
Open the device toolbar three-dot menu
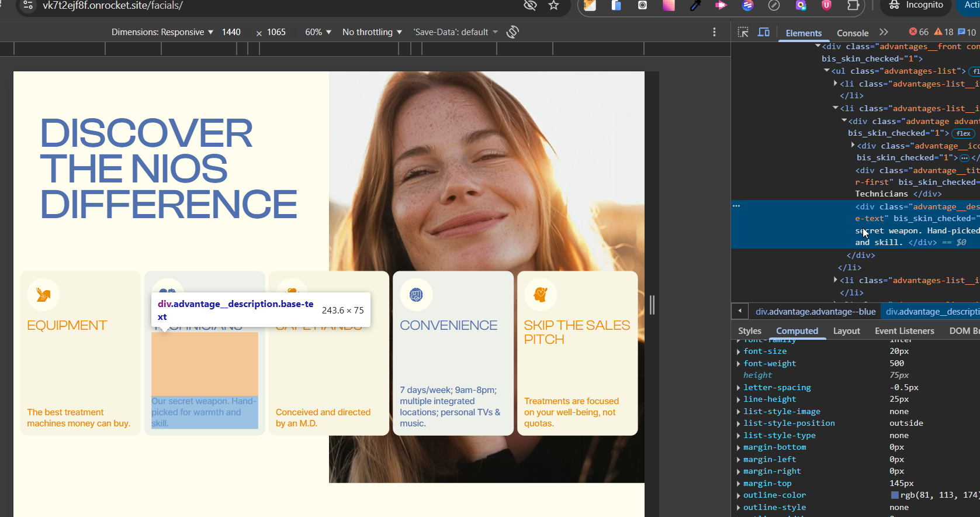[x=714, y=32]
